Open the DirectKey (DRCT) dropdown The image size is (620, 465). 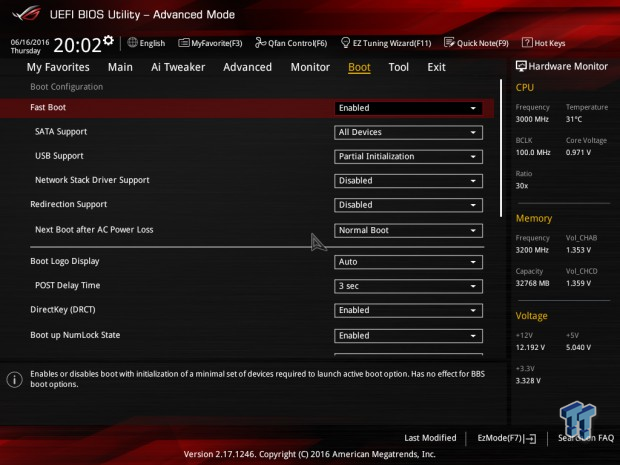coord(408,311)
